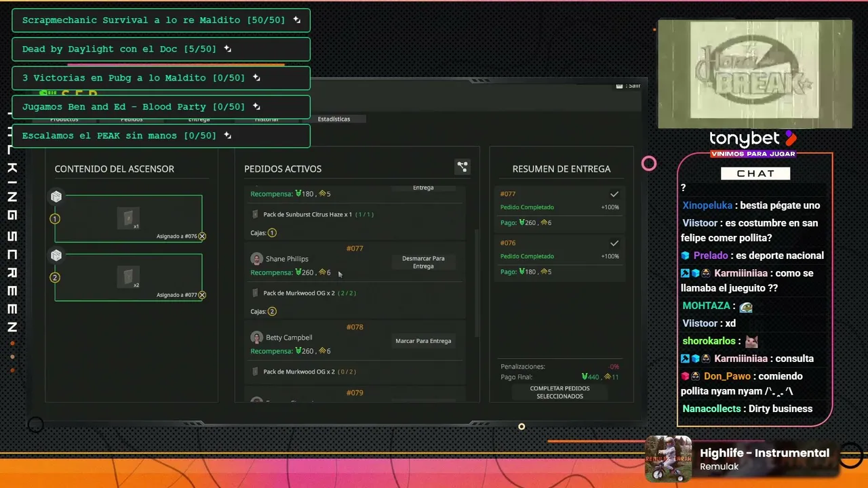The width and height of the screenshot is (868, 488).
Task: Click the Asignado a #076 label
Action: click(x=176, y=237)
